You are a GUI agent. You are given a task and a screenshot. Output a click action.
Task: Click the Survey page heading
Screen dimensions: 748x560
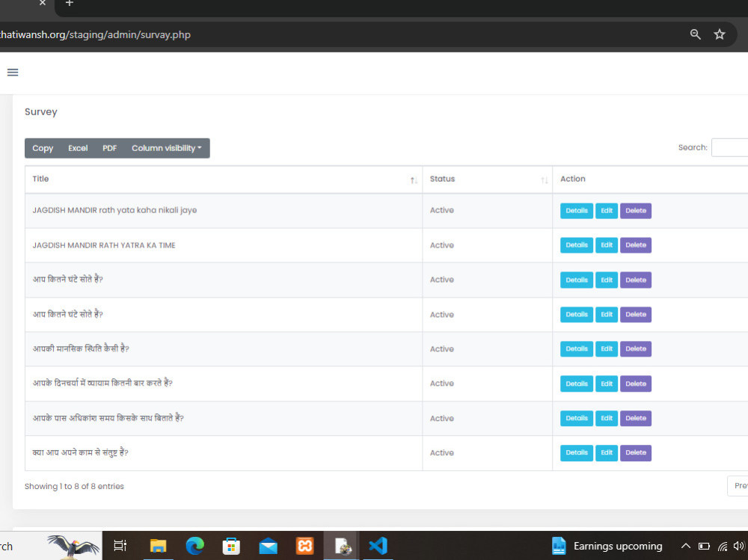pos(41,111)
